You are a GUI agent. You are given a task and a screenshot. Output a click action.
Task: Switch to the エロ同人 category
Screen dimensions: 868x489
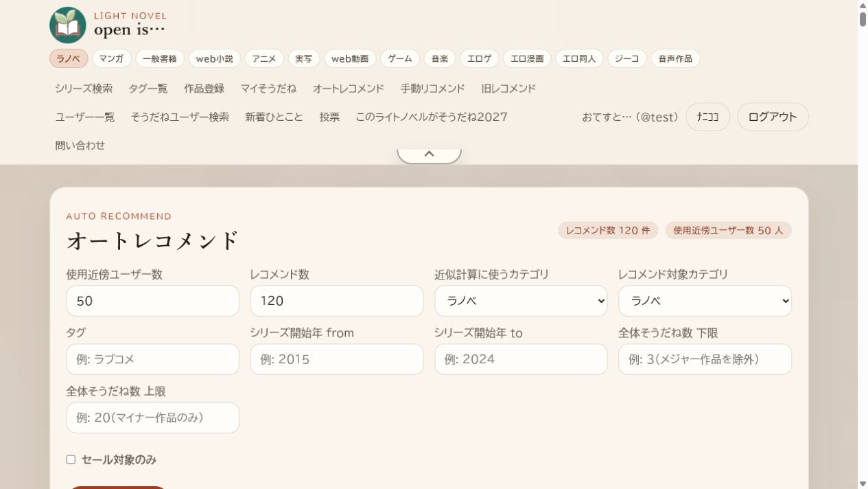pyautogui.click(x=579, y=58)
